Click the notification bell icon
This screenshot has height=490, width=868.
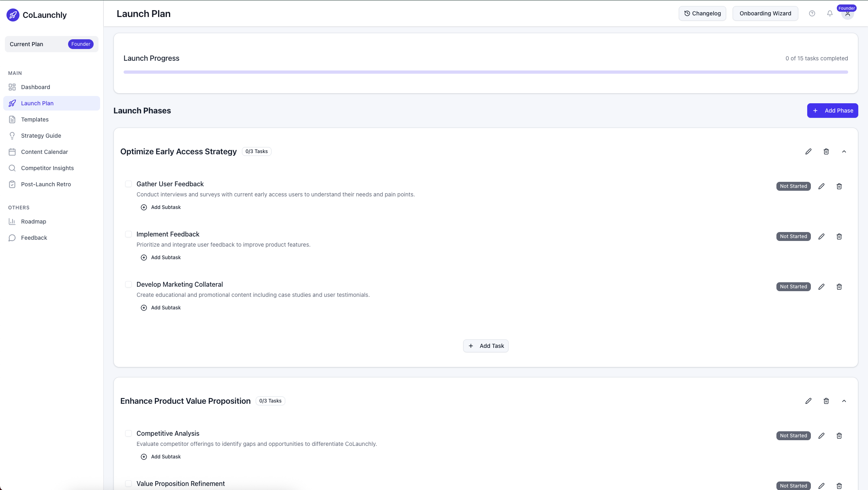pos(830,13)
